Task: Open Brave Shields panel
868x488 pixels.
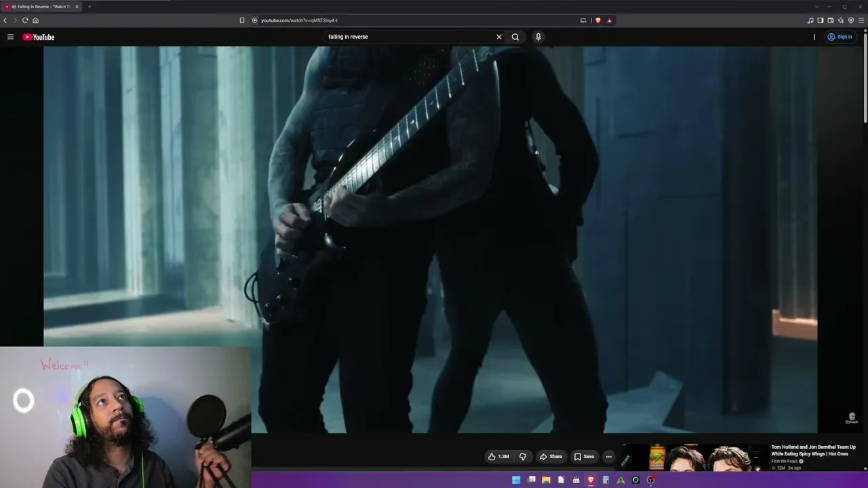Action: pyautogui.click(x=597, y=20)
